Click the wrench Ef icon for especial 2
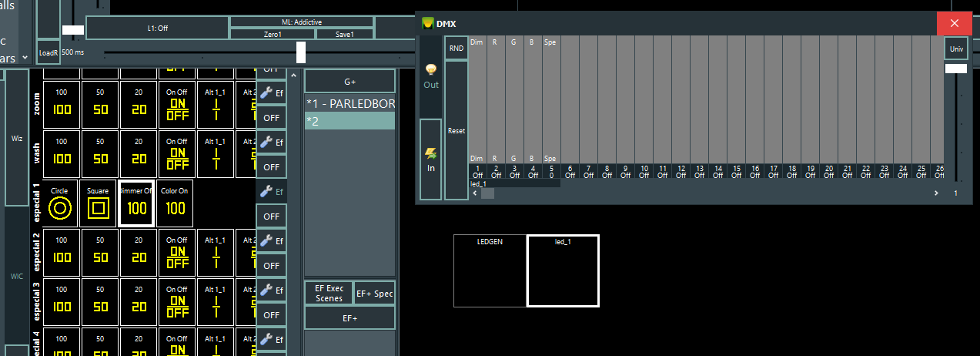 pyautogui.click(x=271, y=241)
